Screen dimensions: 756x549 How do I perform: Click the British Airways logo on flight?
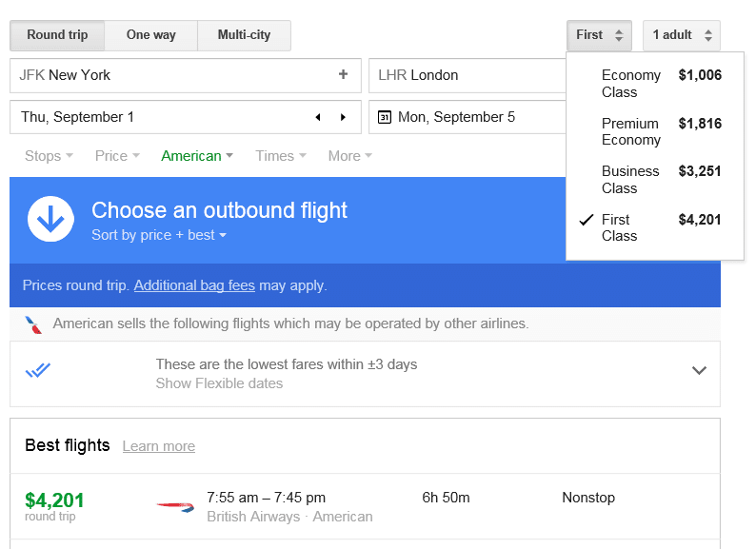pyautogui.click(x=175, y=506)
